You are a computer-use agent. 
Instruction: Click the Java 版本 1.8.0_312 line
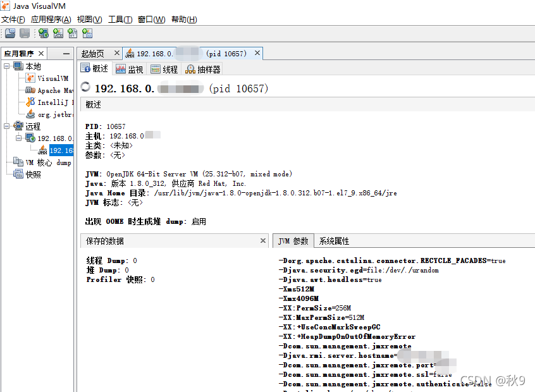click(166, 183)
